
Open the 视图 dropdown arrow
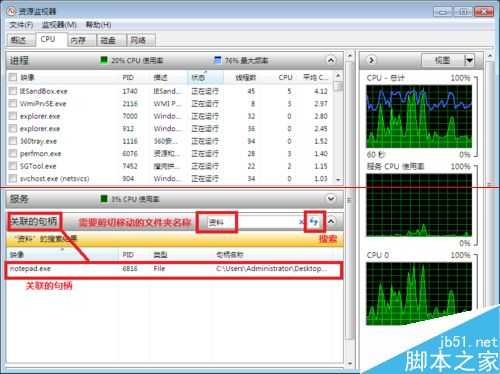[x=469, y=60]
